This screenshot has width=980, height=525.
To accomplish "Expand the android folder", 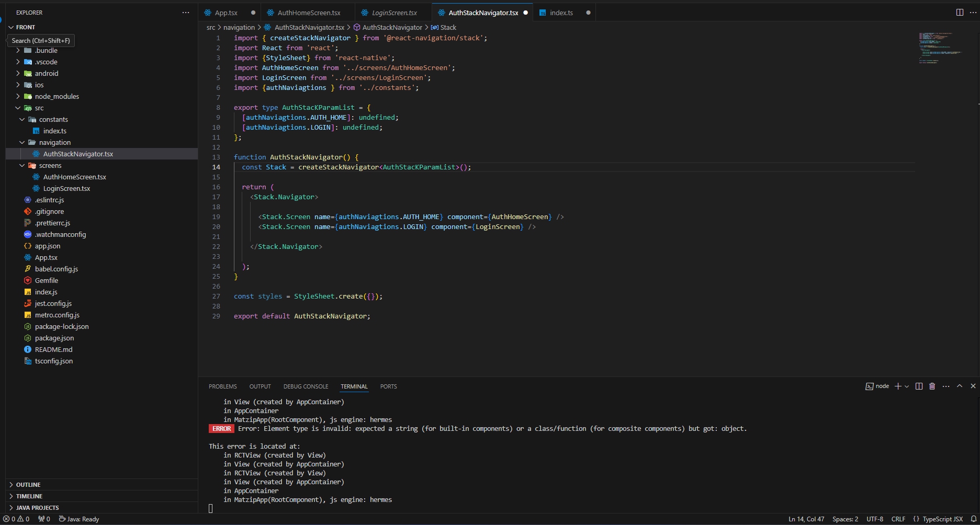I will coord(47,73).
